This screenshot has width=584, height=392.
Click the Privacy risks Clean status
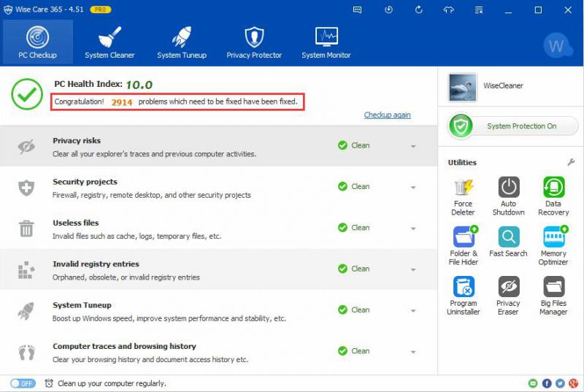coord(354,145)
